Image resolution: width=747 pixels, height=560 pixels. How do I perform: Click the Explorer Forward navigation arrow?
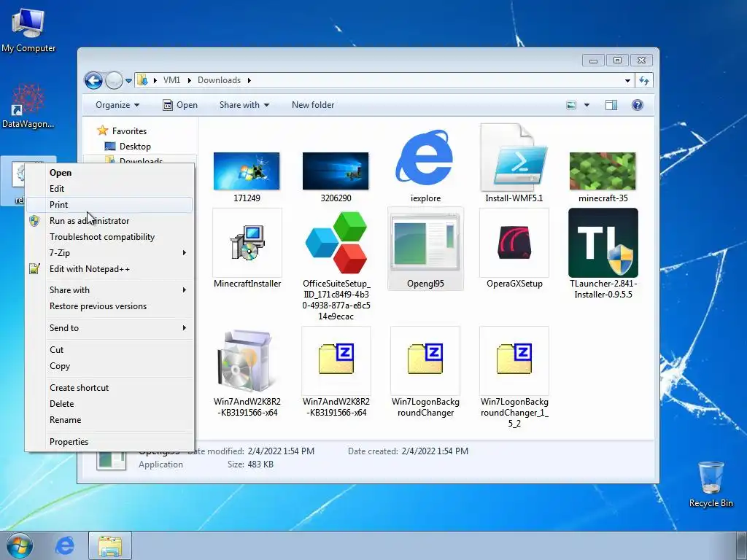(114, 80)
